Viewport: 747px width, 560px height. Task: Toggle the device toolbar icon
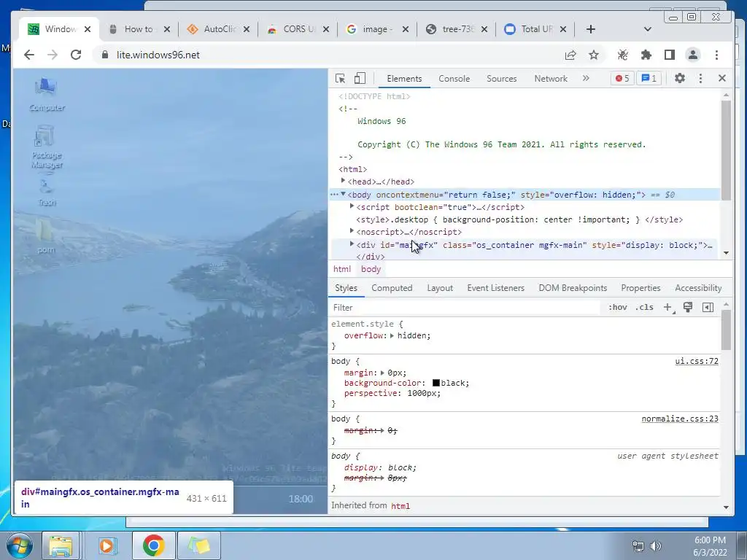pos(360,79)
